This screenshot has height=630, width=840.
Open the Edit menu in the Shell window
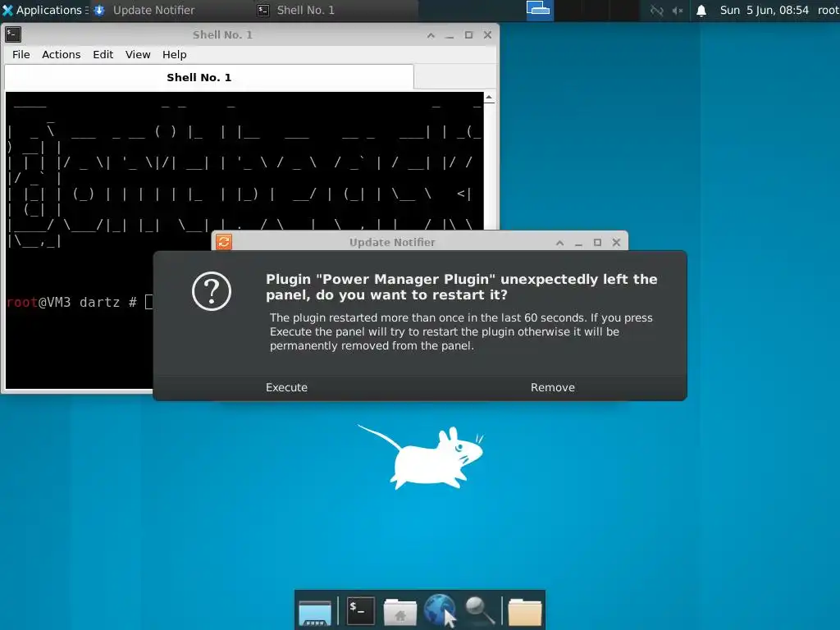point(103,55)
